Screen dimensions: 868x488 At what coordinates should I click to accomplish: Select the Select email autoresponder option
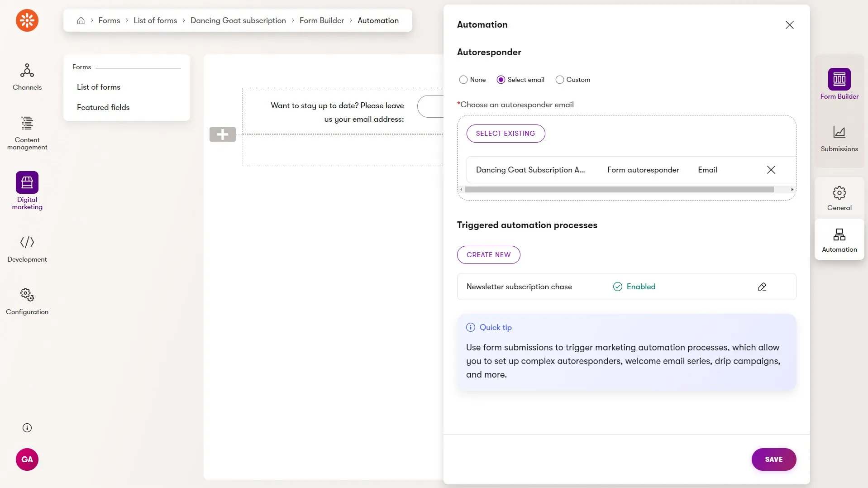click(501, 80)
